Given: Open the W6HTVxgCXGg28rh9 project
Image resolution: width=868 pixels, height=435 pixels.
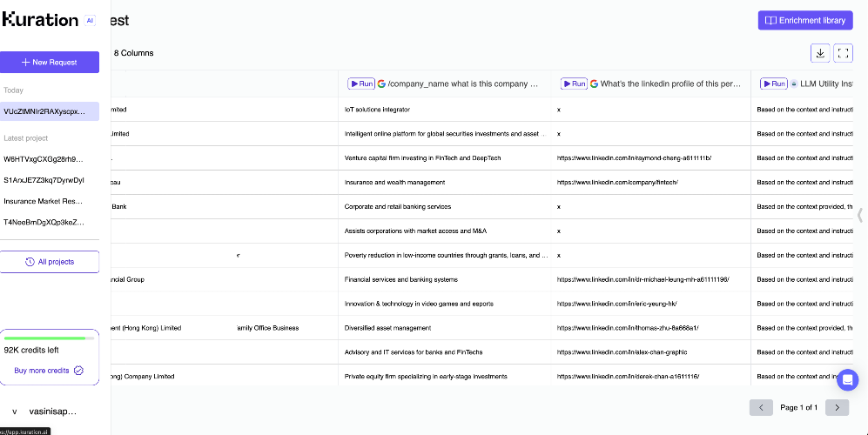Looking at the screenshot, I should click(44, 159).
